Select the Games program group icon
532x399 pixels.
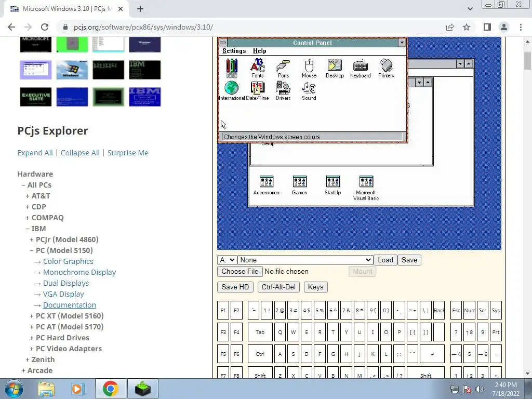(x=300, y=185)
